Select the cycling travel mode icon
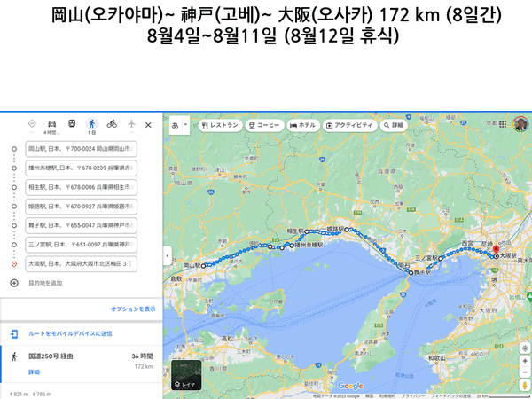 click(112, 124)
